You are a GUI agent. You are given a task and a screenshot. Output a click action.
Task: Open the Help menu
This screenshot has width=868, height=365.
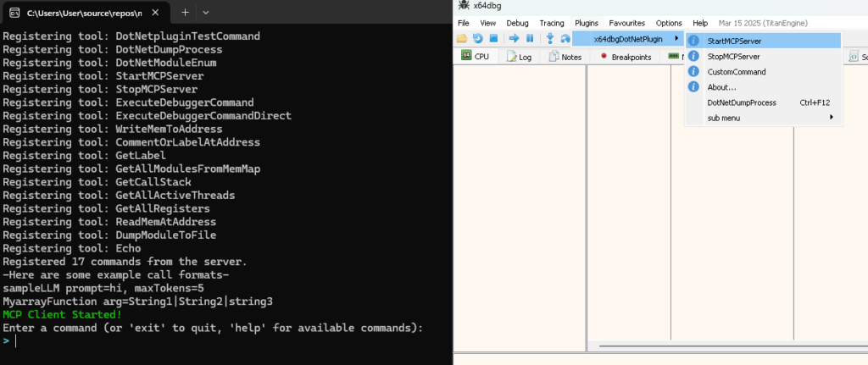click(x=700, y=23)
